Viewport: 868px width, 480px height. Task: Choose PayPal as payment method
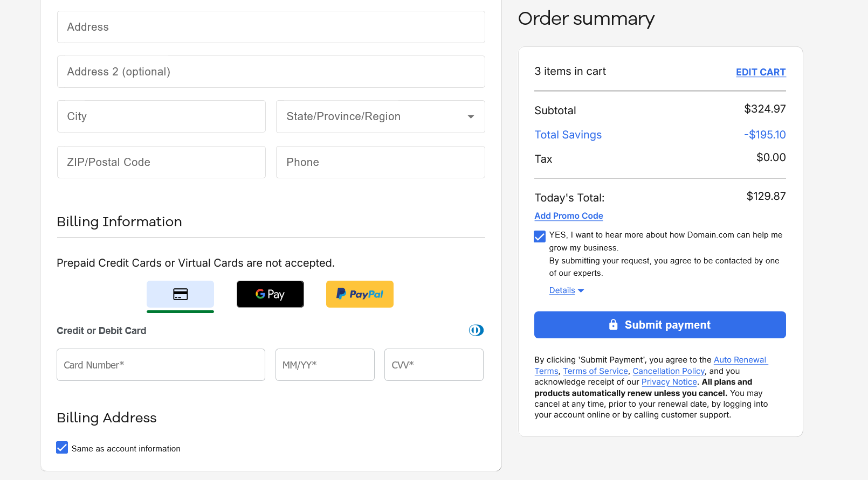click(x=360, y=294)
